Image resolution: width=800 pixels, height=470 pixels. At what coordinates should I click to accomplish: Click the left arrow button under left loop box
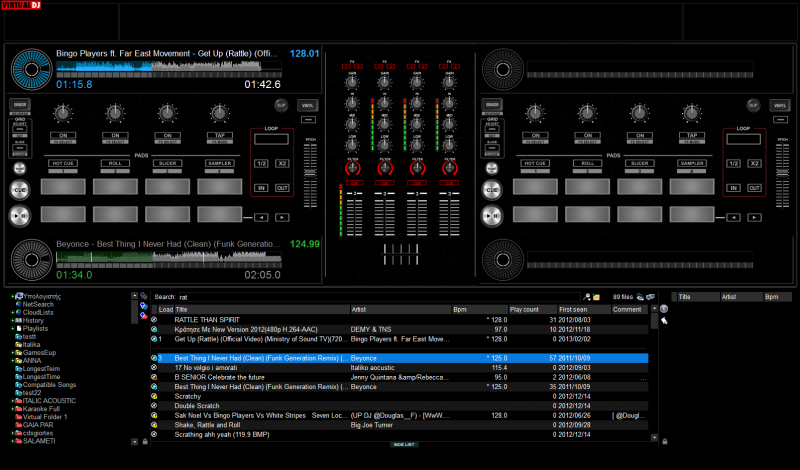(x=261, y=217)
